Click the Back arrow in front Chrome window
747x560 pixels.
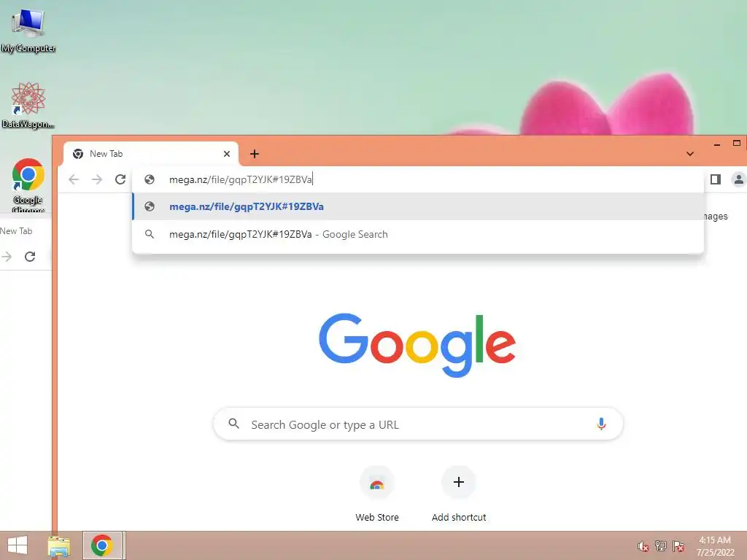point(74,179)
